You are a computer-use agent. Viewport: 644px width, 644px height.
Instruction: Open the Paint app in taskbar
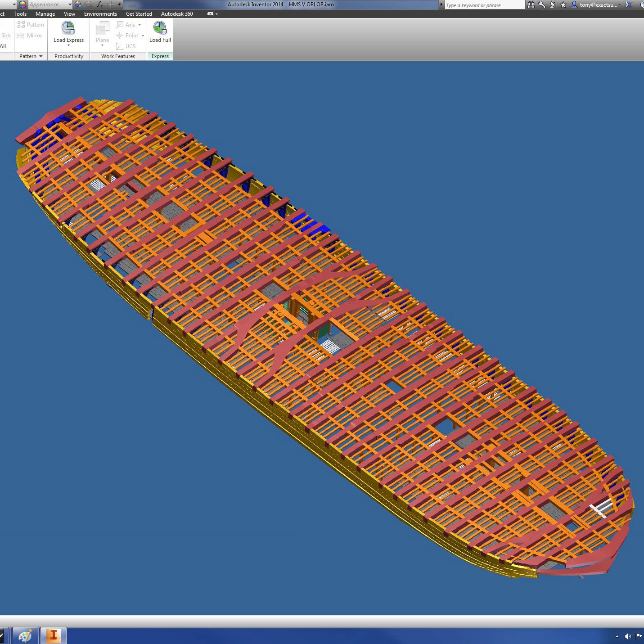pyautogui.click(x=25, y=635)
